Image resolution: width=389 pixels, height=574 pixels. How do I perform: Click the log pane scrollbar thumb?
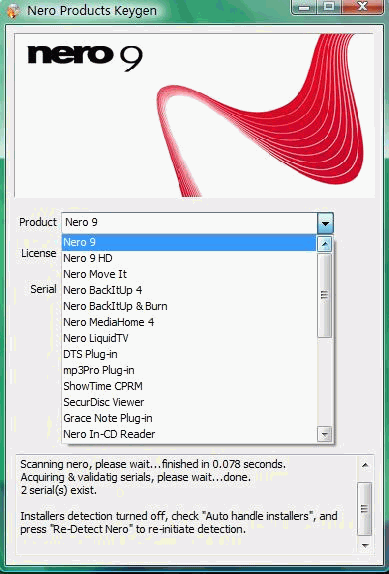tap(364, 508)
